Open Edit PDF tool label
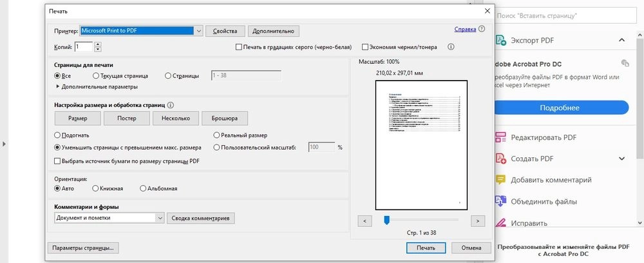This screenshot has width=644, height=263. click(x=544, y=138)
